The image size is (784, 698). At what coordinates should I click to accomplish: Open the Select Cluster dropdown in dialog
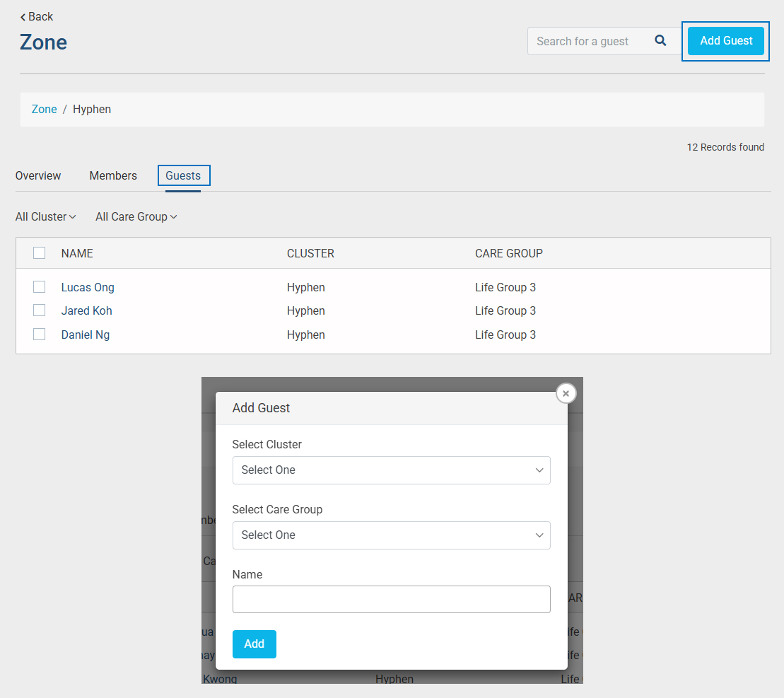391,470
